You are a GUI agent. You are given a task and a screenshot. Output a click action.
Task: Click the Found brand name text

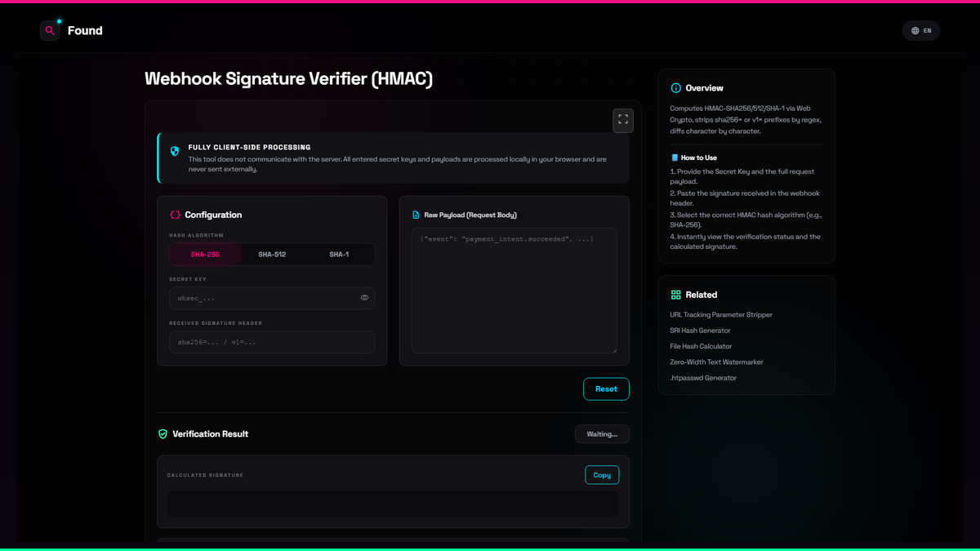pos(85,31)
